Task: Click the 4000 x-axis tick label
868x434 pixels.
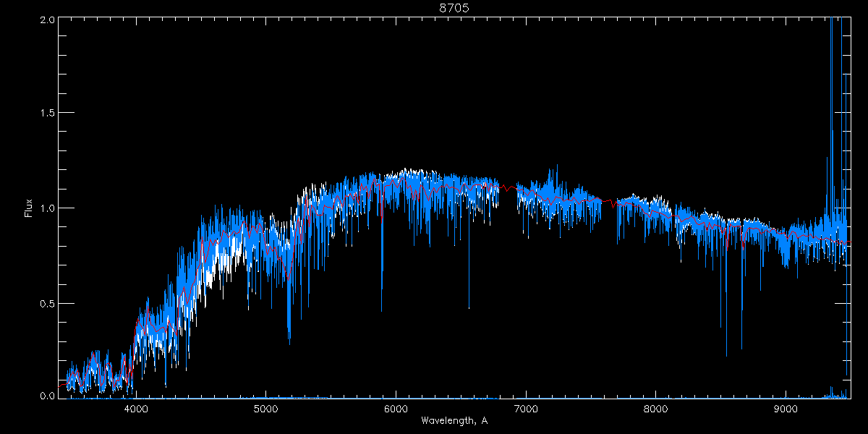Action: (x=136, y=408)
